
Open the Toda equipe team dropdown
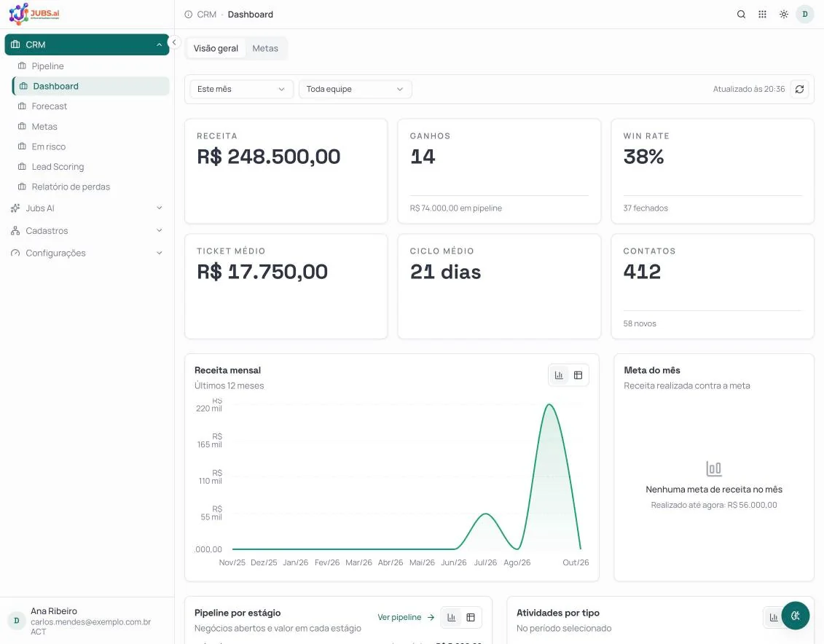tap(356, 90)
